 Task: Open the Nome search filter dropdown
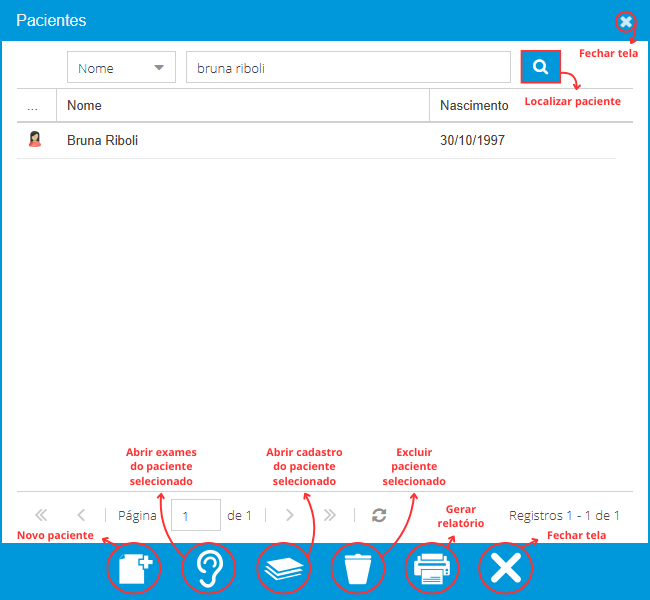coord(121,68)
